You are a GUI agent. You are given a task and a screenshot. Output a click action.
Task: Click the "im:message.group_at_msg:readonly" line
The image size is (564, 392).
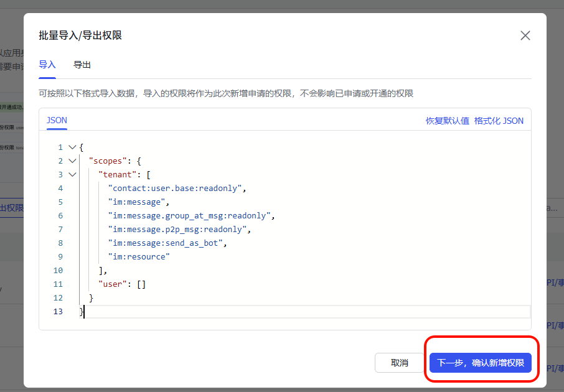(x=191, y=215)
